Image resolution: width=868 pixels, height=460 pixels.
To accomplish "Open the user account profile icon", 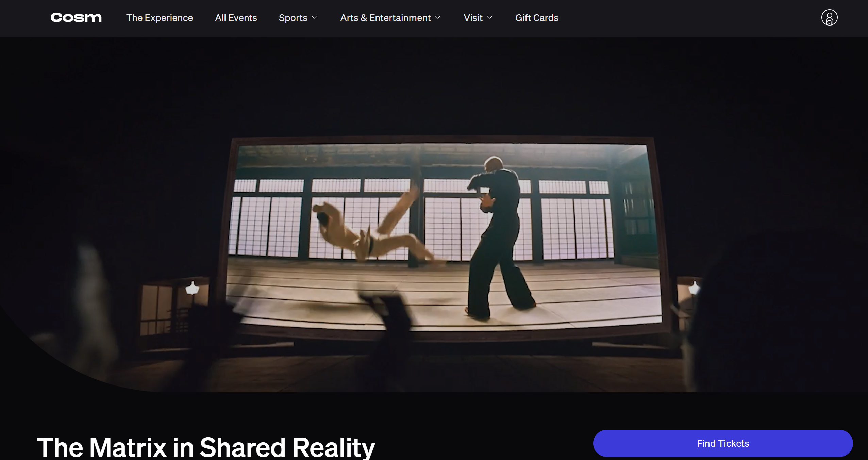I will pyautogui.click(x=829, y=18).
